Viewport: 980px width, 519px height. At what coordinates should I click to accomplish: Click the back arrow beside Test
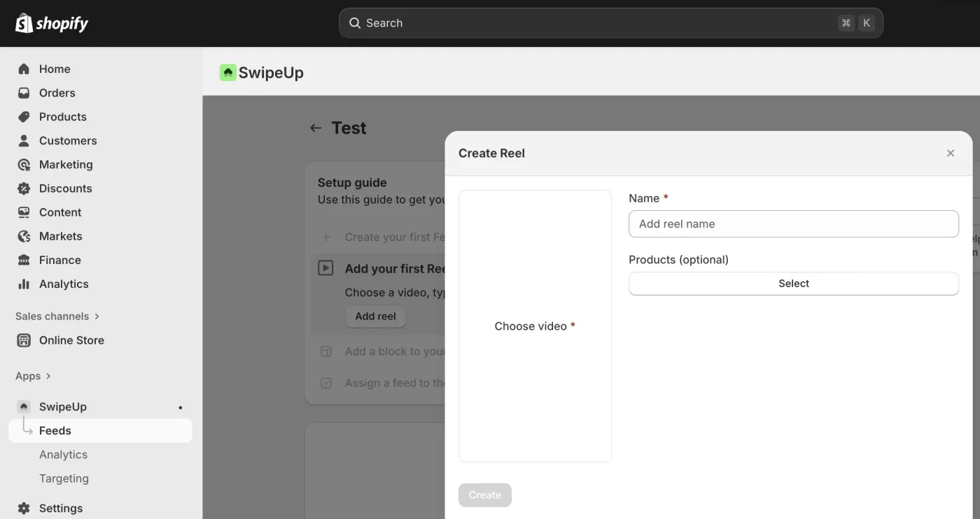(316, 128)
